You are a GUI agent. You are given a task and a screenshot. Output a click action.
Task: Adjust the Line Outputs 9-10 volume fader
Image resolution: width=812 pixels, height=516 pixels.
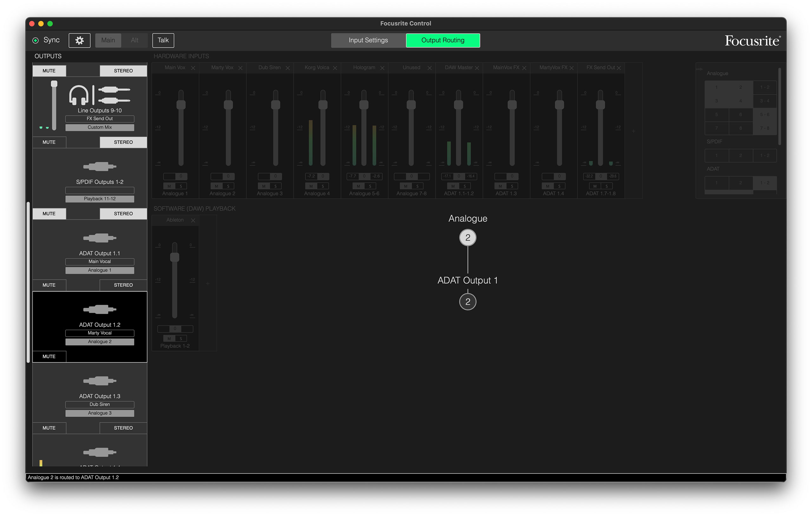point(54,84)
